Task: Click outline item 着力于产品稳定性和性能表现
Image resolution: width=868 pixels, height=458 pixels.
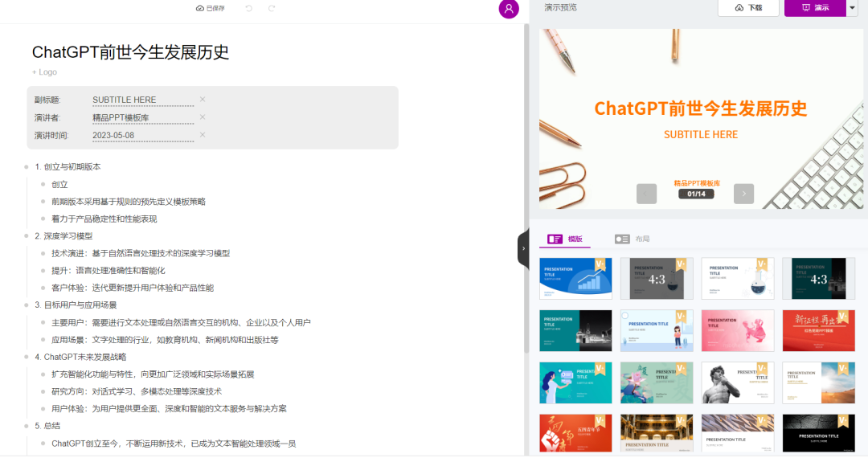Action: 104,219
